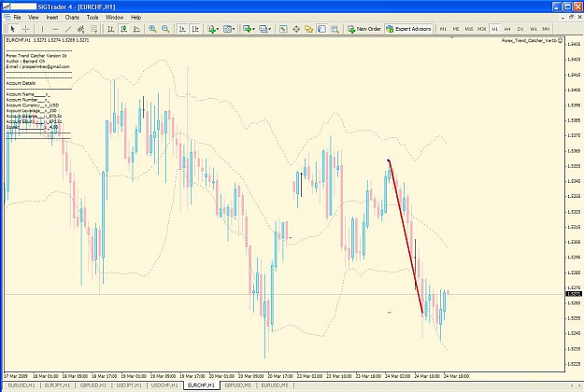This screenshot has width=584, height=392.
Task: Click the current price label 1.5271
Action: [x=574, y=294]
